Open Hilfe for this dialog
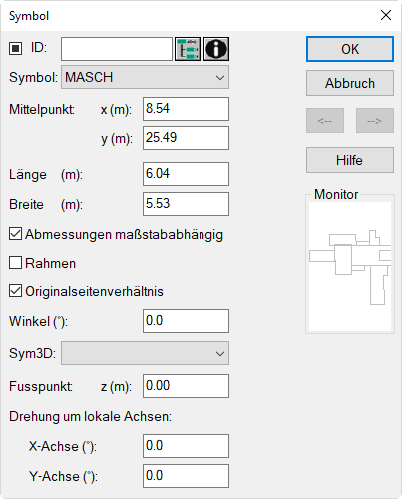The width and height of the screenshot is (402, 499). click(350, 160)
